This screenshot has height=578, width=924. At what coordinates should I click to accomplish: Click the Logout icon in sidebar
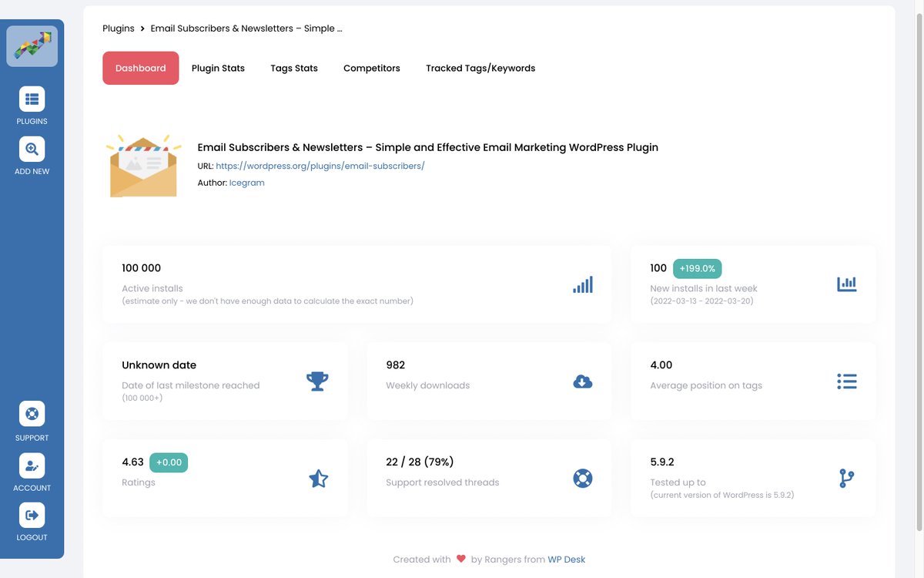32,515
